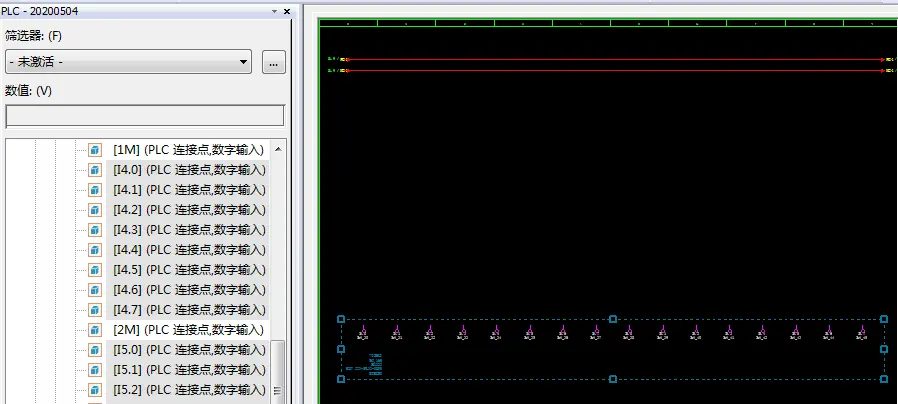Open the filter dropdown showing 未激活
Viewport: 898px width, 404px height.
point(128,63)
